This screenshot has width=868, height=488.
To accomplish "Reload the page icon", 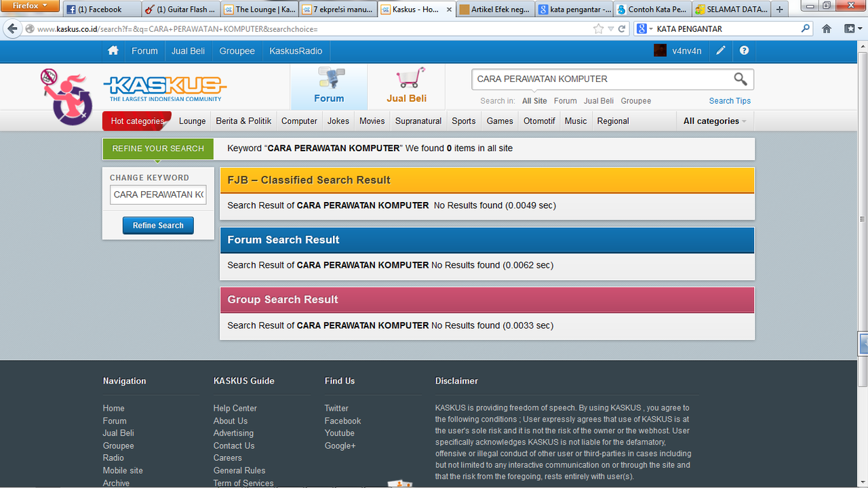I will point(621,29).
